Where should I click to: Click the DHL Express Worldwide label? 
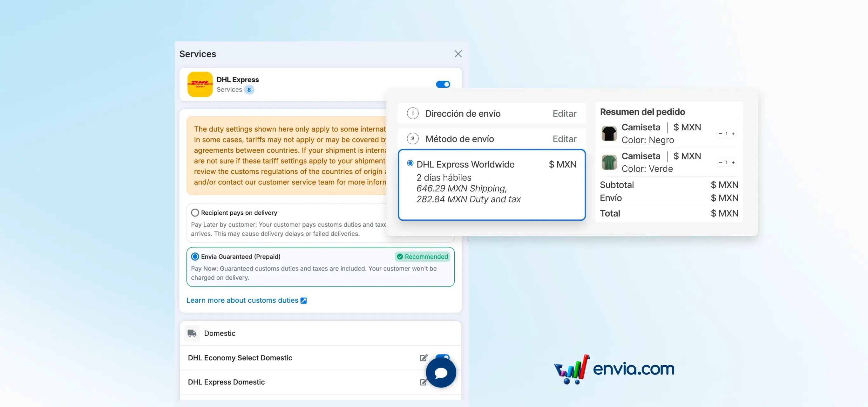click(x=465, y=164)
